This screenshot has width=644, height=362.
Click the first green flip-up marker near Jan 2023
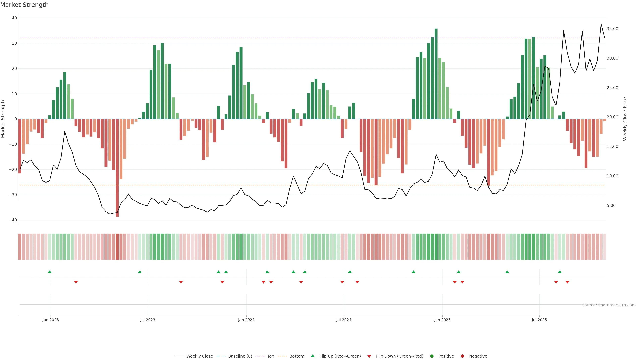(x=50, y=272)
